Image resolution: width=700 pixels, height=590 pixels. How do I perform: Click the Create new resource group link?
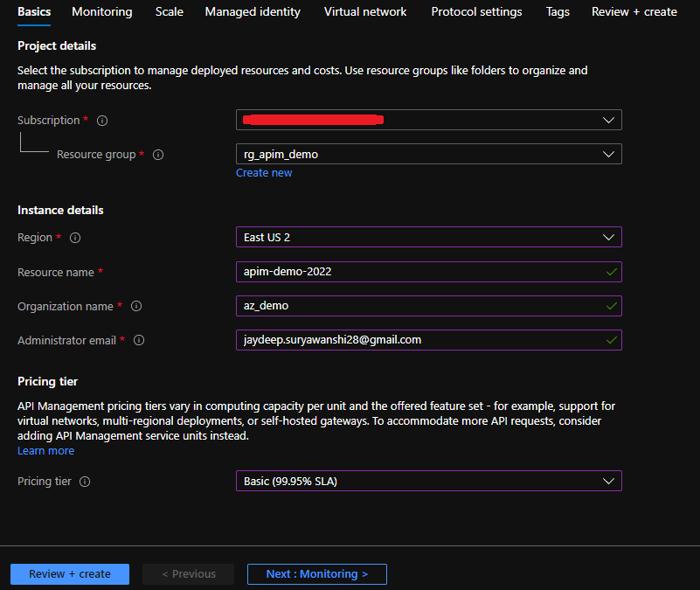point(264,173)
